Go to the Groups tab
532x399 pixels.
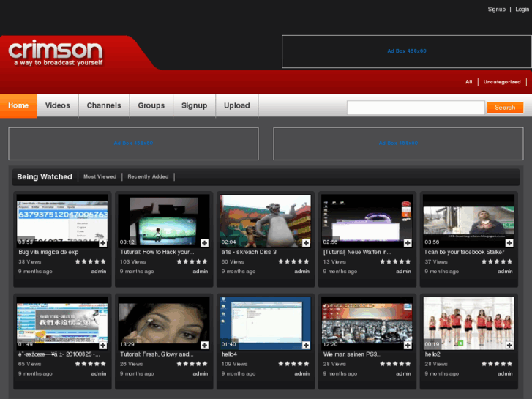151,105
